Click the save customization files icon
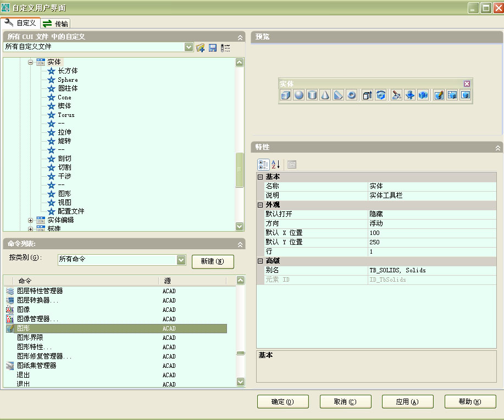Screen dimensions: 504x420 pyautogui.click(x=213, y=48)
